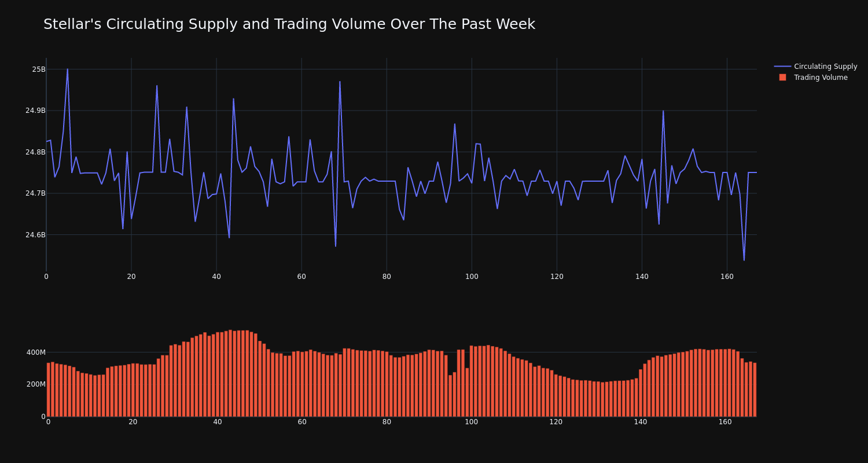Click the 24.8B y-axis label
This screenshot has height=463, width=868.
point(35,152)
